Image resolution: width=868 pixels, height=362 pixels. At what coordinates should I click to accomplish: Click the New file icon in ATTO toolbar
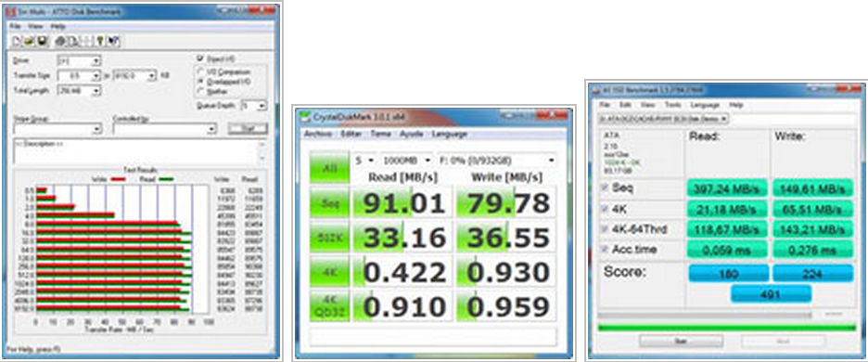16,41
